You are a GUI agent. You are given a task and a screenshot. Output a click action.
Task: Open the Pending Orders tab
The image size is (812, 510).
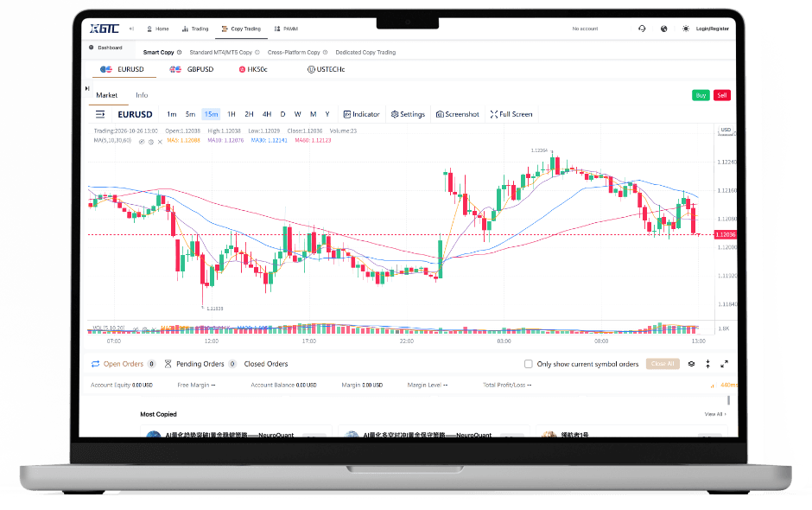click(200, 365)
